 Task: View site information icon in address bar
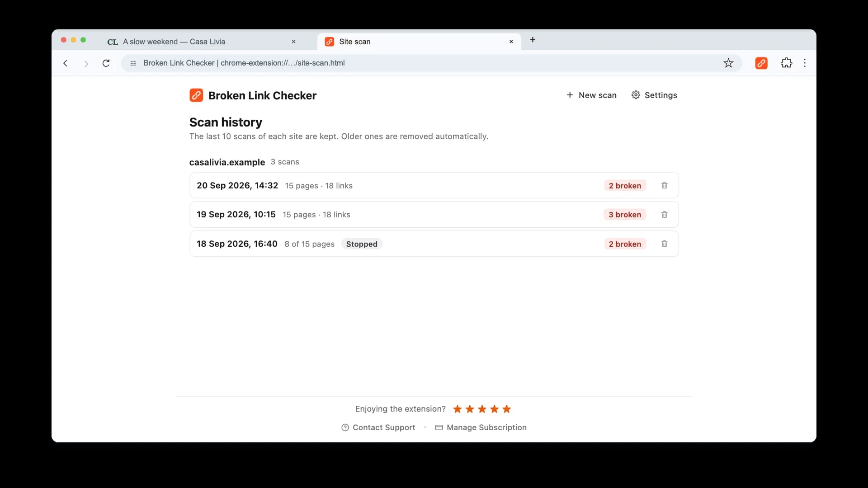[133, 63]
